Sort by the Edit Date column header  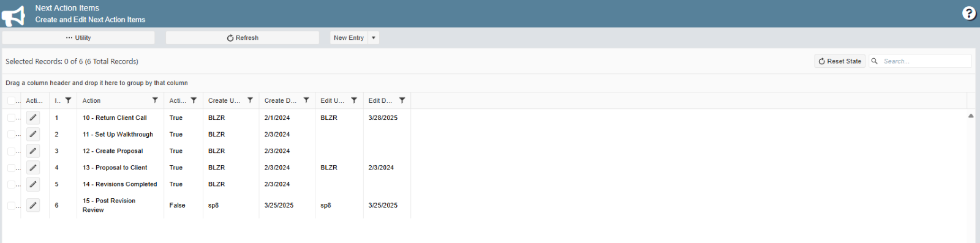[380, 100]
